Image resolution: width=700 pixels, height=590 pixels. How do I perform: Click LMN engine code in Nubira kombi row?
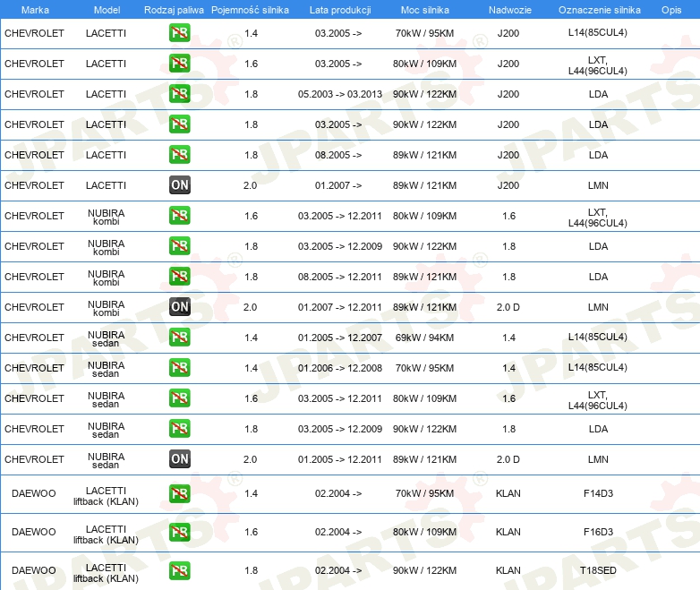tap(598, 307)
